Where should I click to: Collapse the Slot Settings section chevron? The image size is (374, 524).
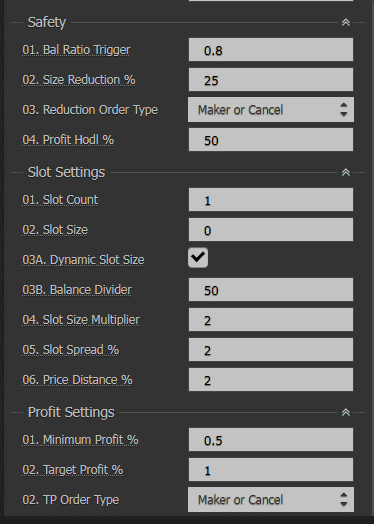tap(346, 172)
